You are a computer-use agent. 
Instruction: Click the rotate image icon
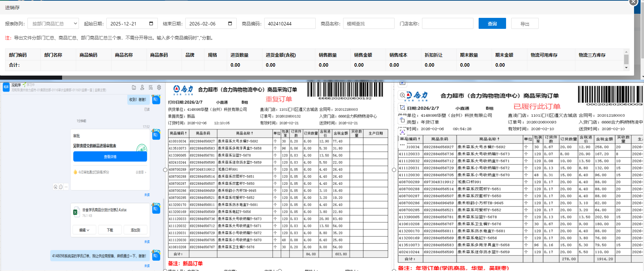click(402, 120)
